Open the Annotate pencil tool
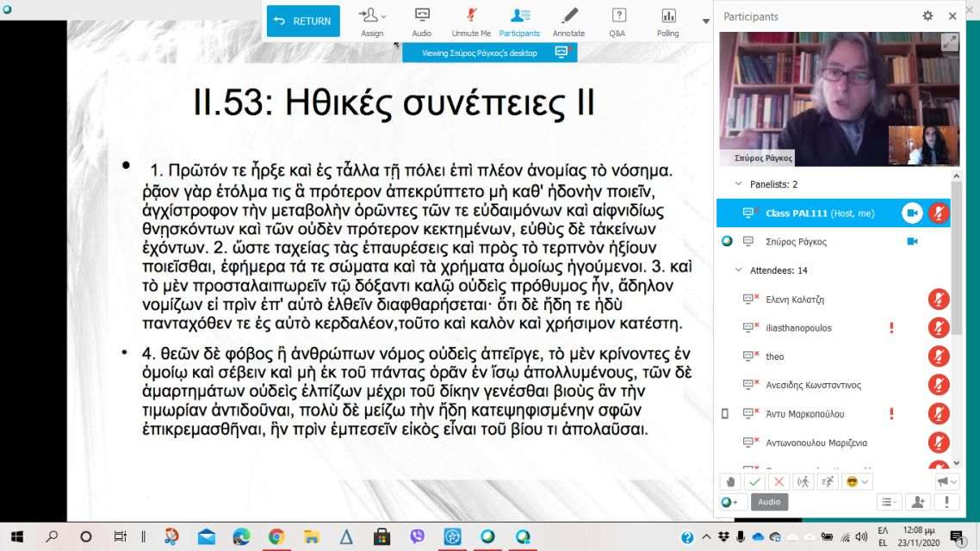980x551 pixels. pyautogui.click(x=568, y=21)
